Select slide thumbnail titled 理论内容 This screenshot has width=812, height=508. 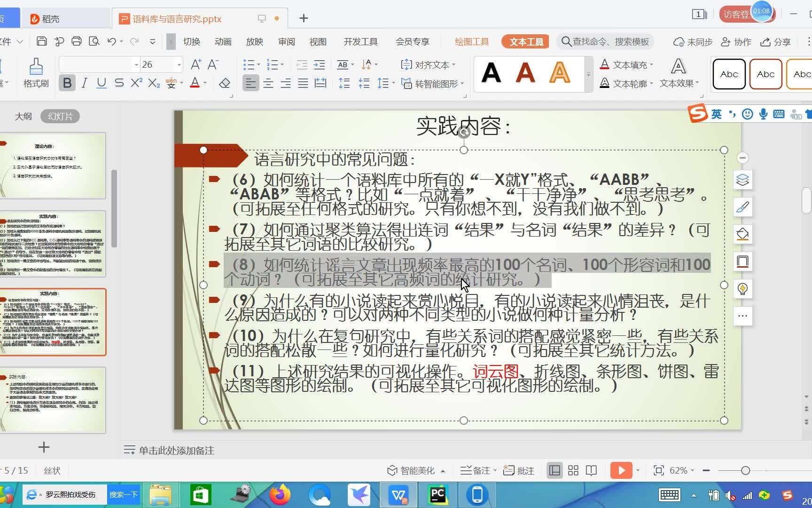(x=53, y=166)
